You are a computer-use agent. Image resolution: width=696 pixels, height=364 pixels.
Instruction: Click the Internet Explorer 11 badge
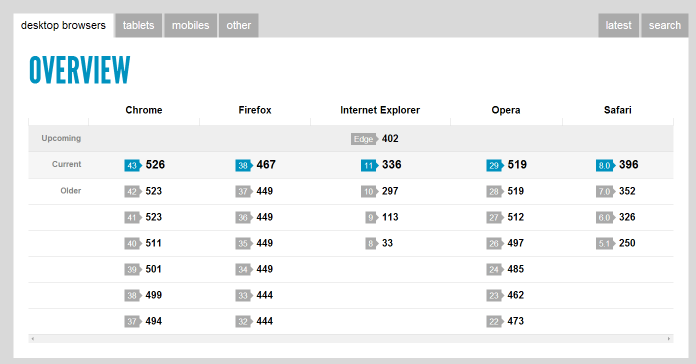click(x=369, y=166)
